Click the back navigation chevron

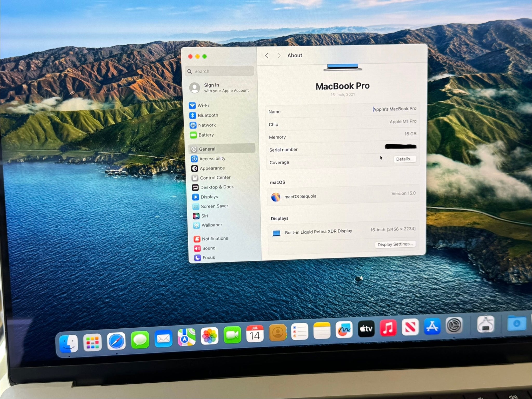click(267, 56)
